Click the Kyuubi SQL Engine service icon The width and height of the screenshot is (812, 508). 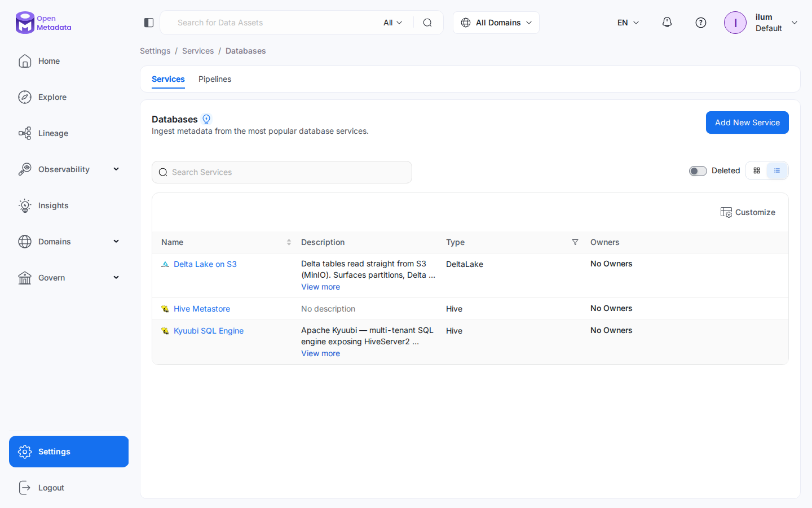click(165, 331)
